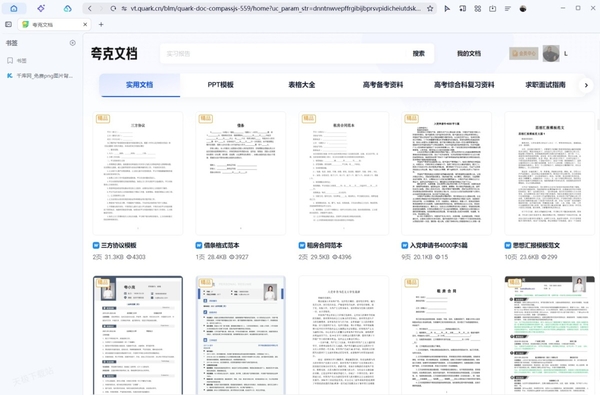Select the 表格大全 tab

click(302, 85)
